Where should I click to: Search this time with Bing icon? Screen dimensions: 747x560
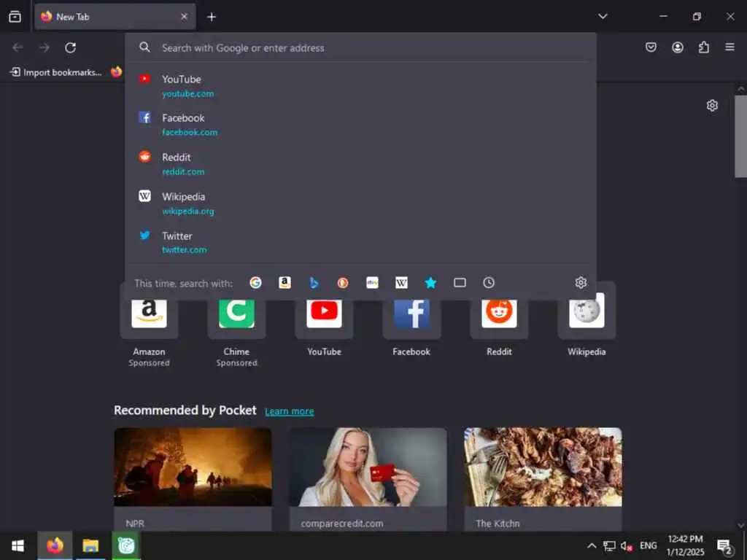point(314,283)
